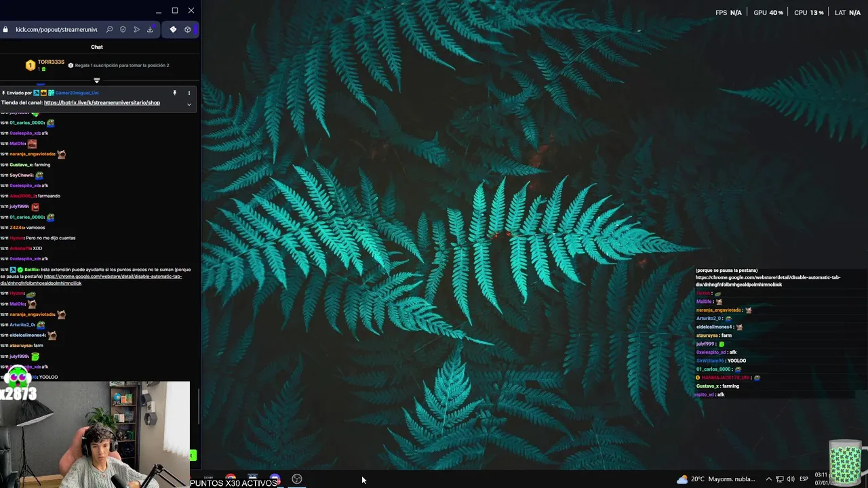Open the zoom magnifier icon in address bar

click(109, 30)
